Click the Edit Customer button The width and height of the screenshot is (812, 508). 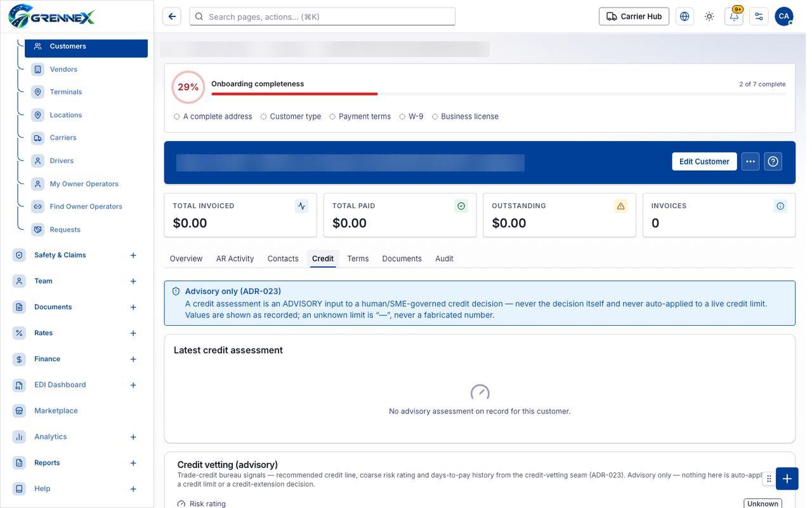pyautogui.click(x=704, y=161)
